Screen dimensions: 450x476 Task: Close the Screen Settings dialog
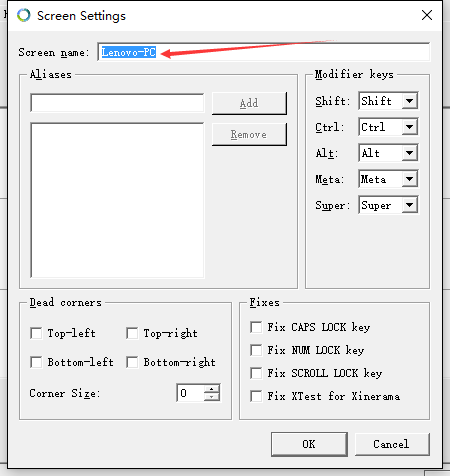427,15
